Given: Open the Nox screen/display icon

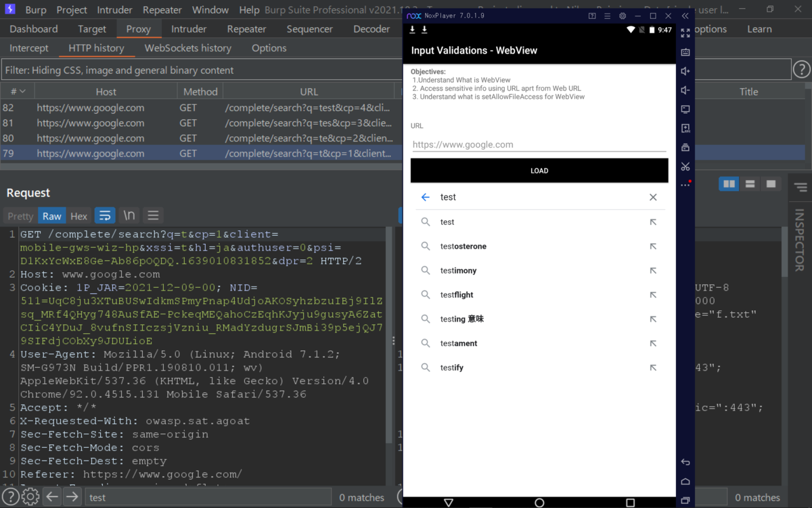Looking at the screenshot, I should click(685, 109).
